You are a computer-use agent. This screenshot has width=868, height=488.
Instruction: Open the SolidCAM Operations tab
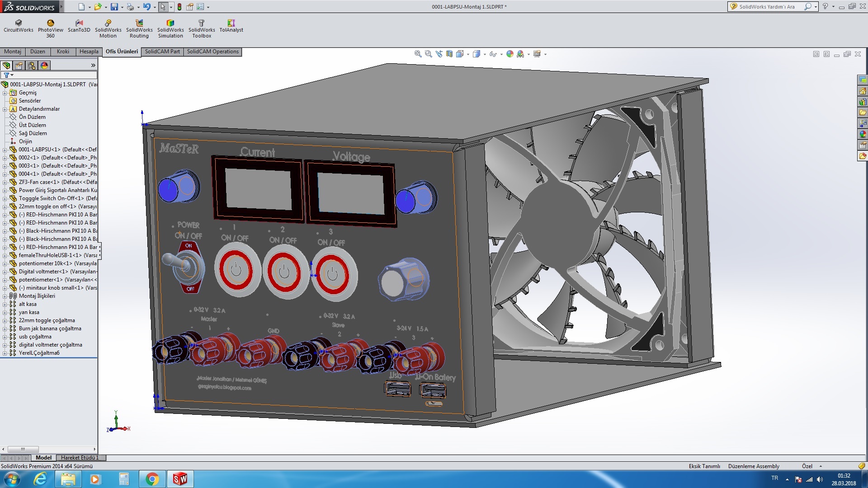(212, 52)
